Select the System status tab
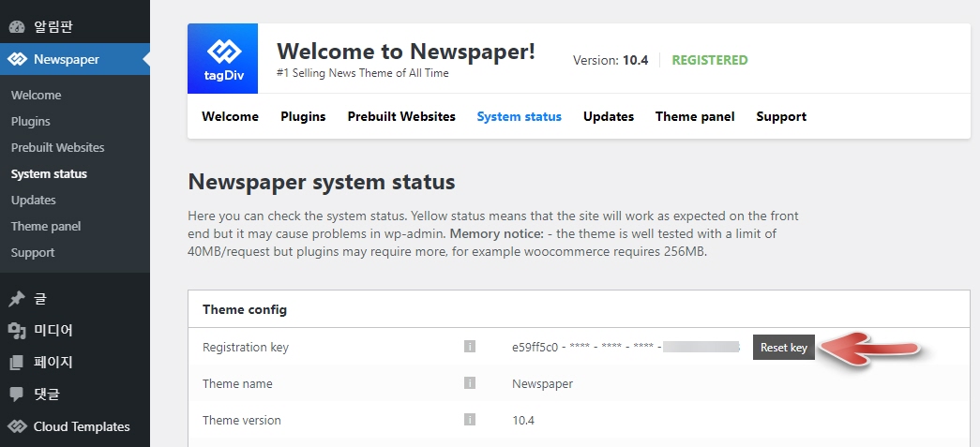Image resolution: width=980 pixels, height=447 pixels. coord(519,116)
